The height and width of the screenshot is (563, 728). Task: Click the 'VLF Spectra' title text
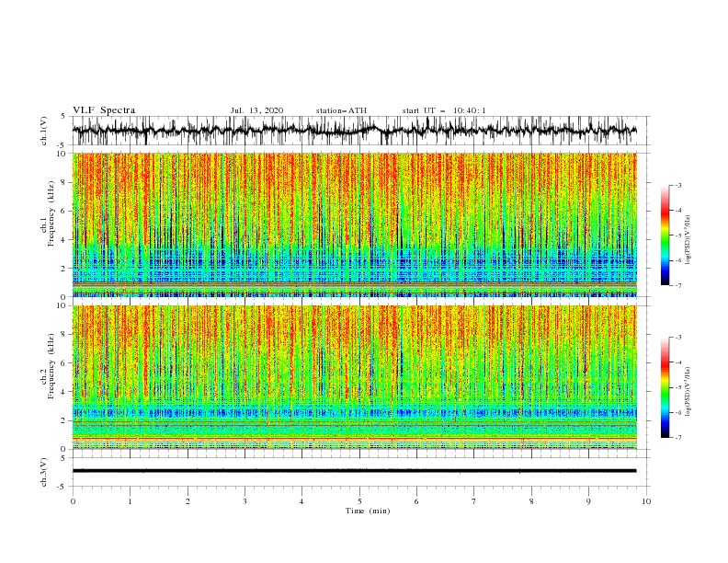[104, 110]
